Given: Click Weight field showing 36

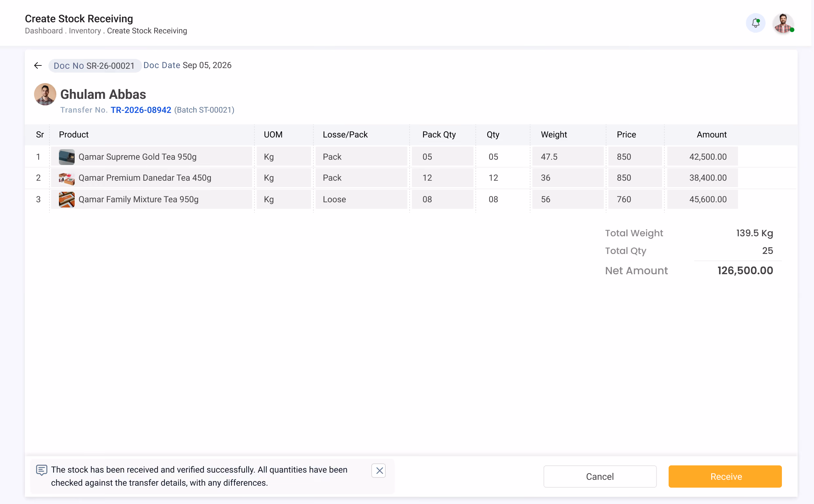Looking at the screenshot, I should pyautogui.click(x=567, y=178).
